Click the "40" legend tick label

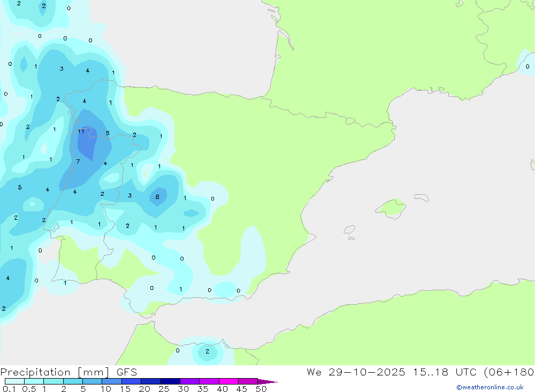223,389
